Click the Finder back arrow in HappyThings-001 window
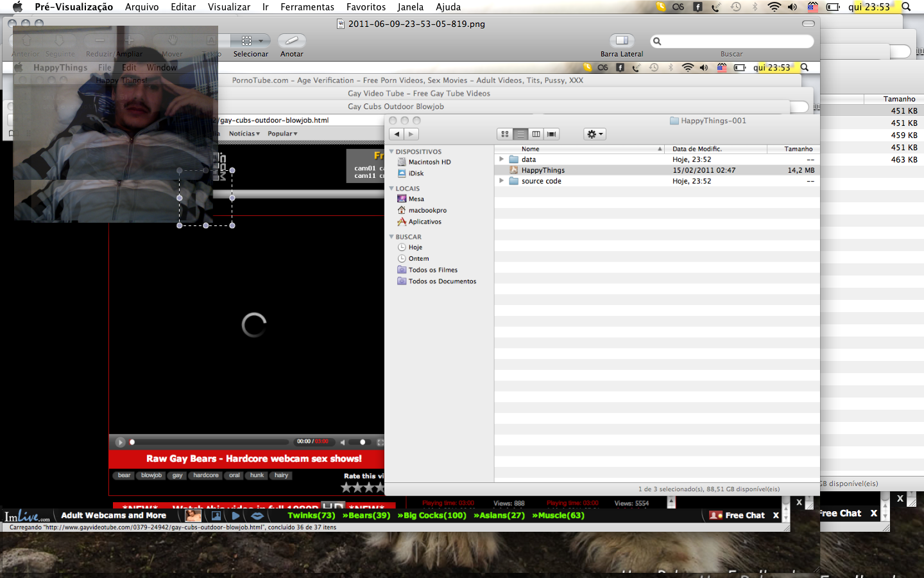The height and width of the screenshot is (578, 924). point(397,134)
